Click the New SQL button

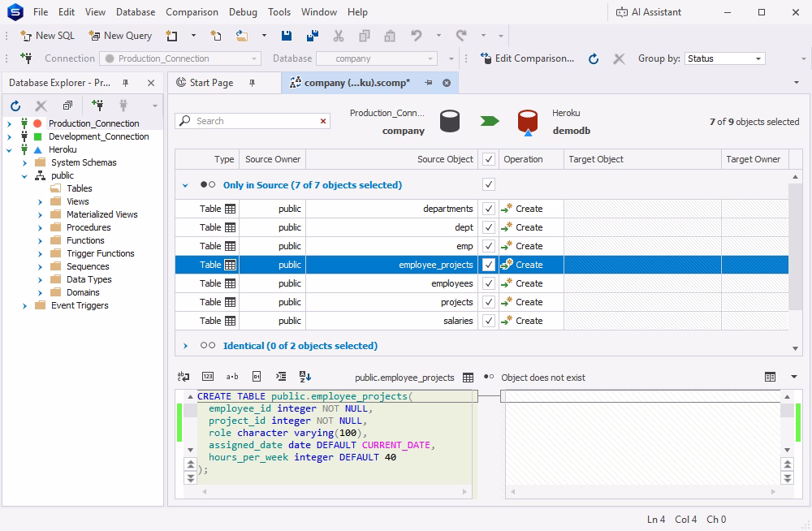pyautogui.click(x=47, y=35)
